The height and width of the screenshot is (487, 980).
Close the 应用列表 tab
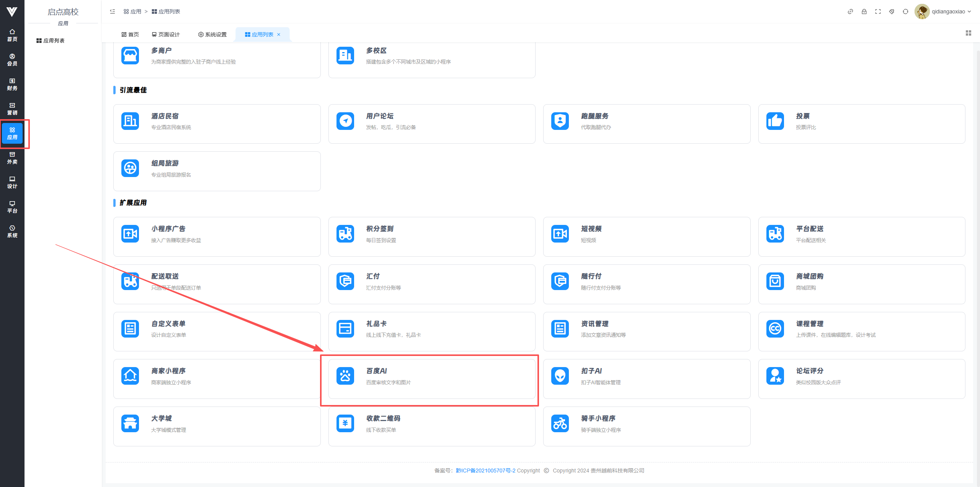(279, 34)
